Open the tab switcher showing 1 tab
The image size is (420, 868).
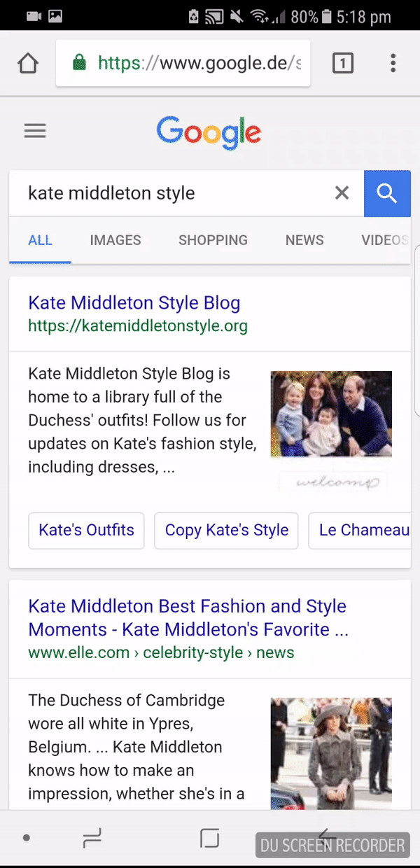[x=342, y=64]
